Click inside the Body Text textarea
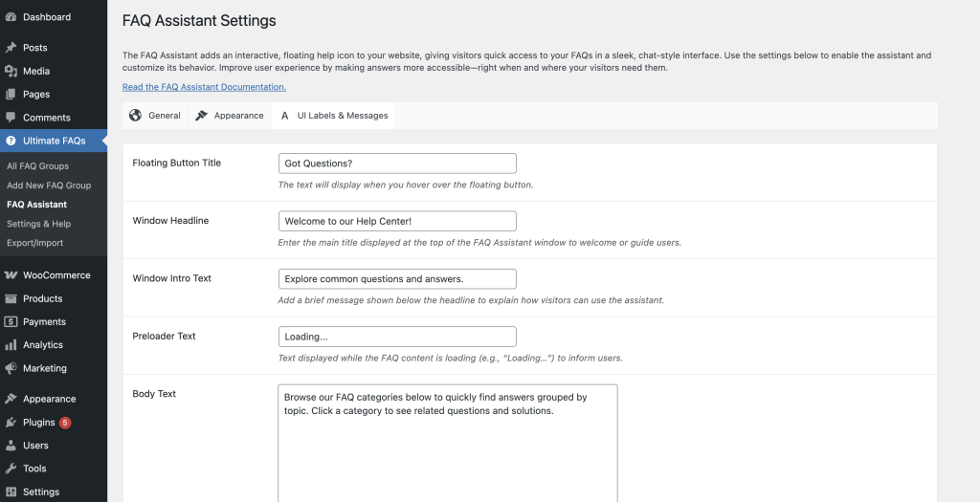Viewport: 980px width, 502px height. point(448,444)
